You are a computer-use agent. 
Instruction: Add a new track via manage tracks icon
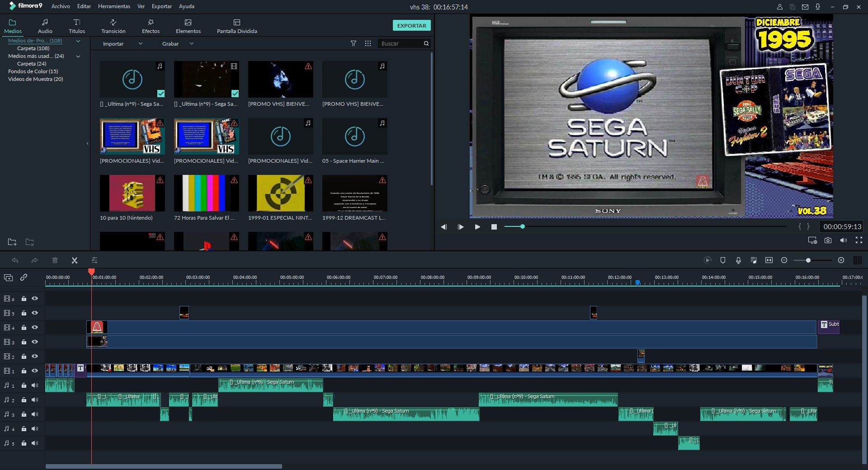(8, 277)
